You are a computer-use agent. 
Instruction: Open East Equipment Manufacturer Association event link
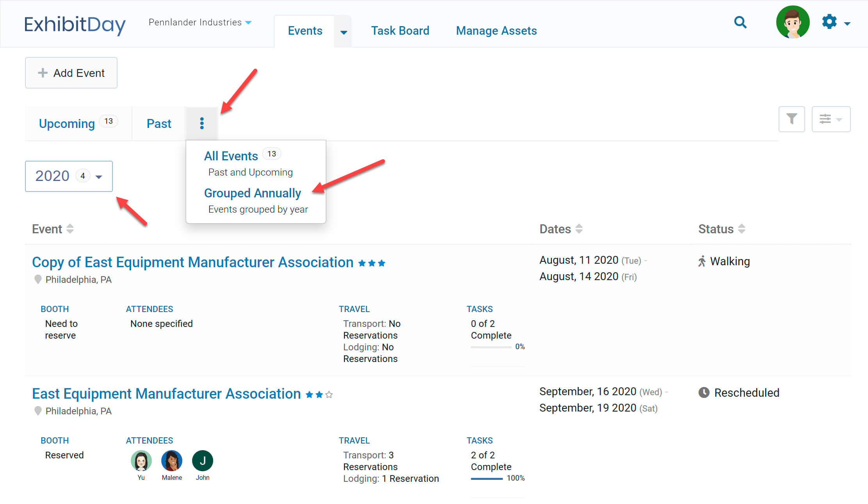[166, 394]
